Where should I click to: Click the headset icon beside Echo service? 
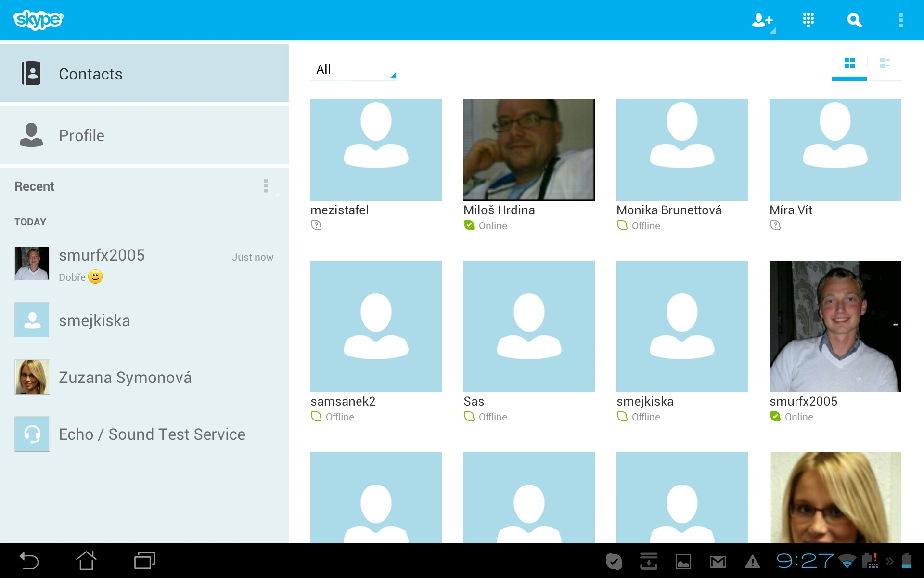point(32,433)
